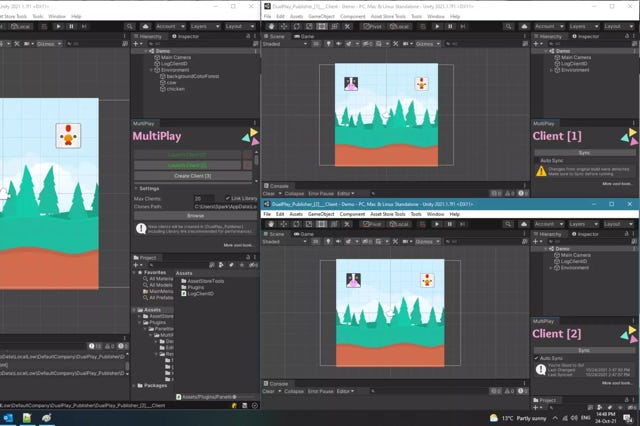This screenshot has width=640, height=426.
Task: Select the Hand tool in Client 2 toolbar
Action: (271, 224)
